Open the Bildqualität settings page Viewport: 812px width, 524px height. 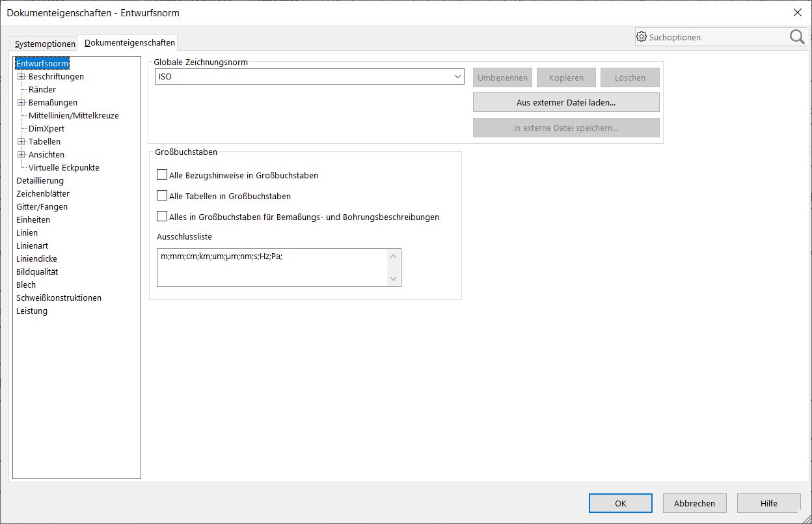(x=37, y=272)
